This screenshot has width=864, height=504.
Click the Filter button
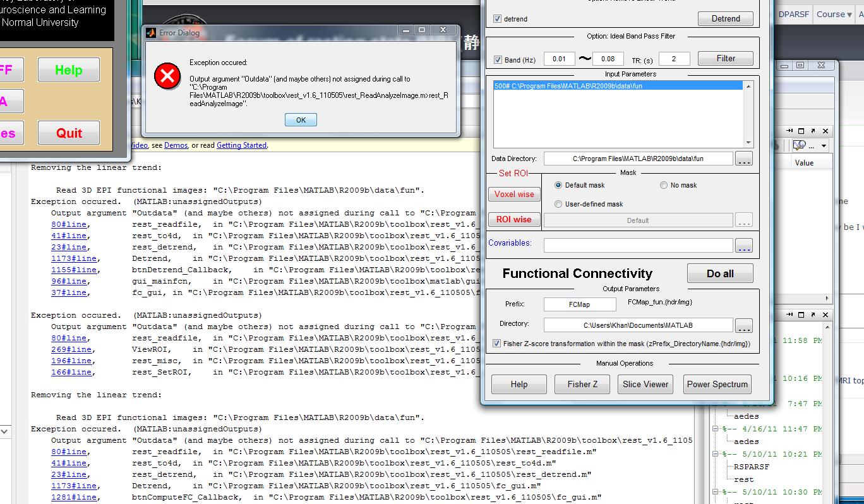[726, 58]
